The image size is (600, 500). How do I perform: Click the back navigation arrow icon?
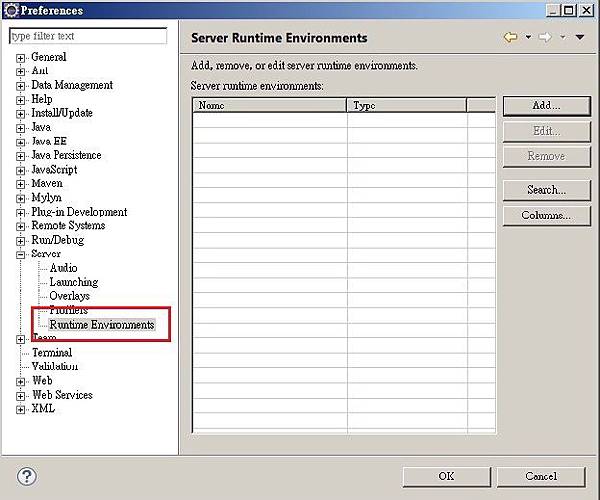[511, 37]
